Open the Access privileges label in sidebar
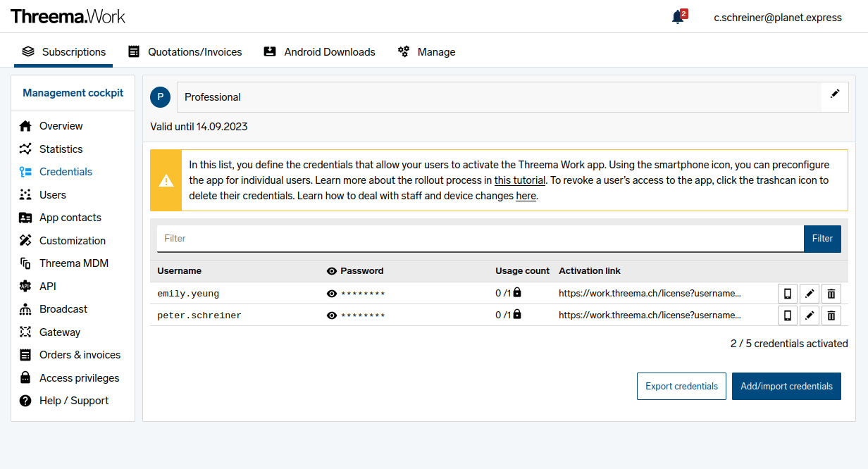The width and height of the screenshot is (868, 469). click(79, 378)
